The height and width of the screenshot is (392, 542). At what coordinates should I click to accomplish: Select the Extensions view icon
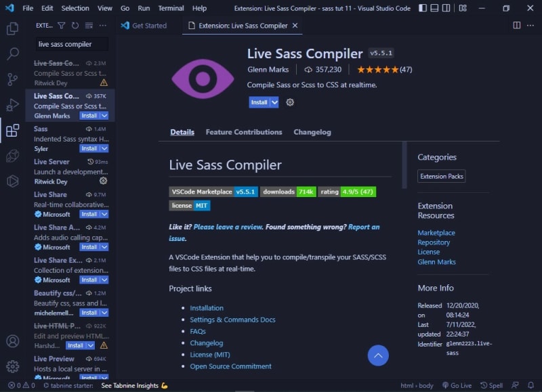(12, 131)
